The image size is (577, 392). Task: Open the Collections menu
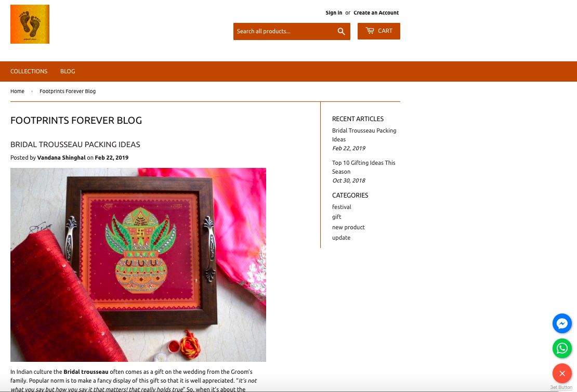tap(29, 71)
